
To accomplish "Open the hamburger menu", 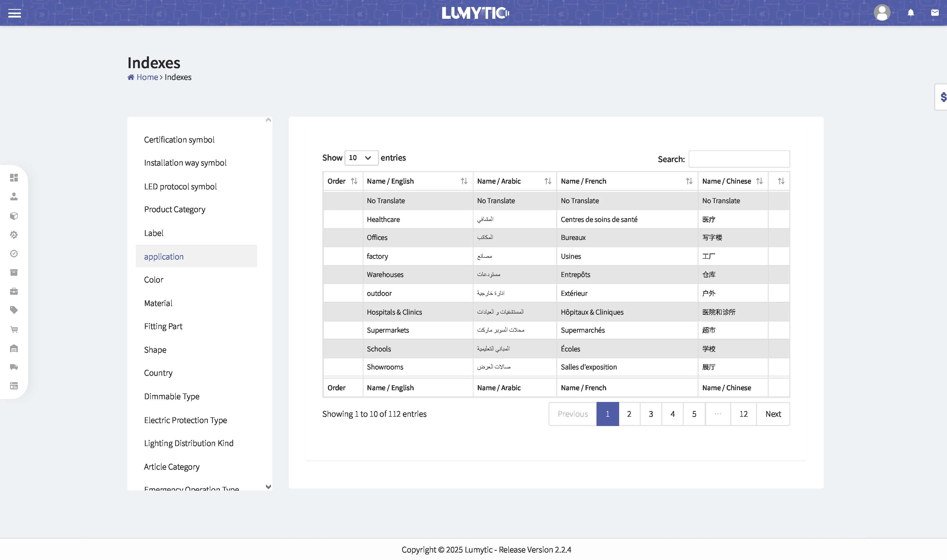I will [14, 13].
